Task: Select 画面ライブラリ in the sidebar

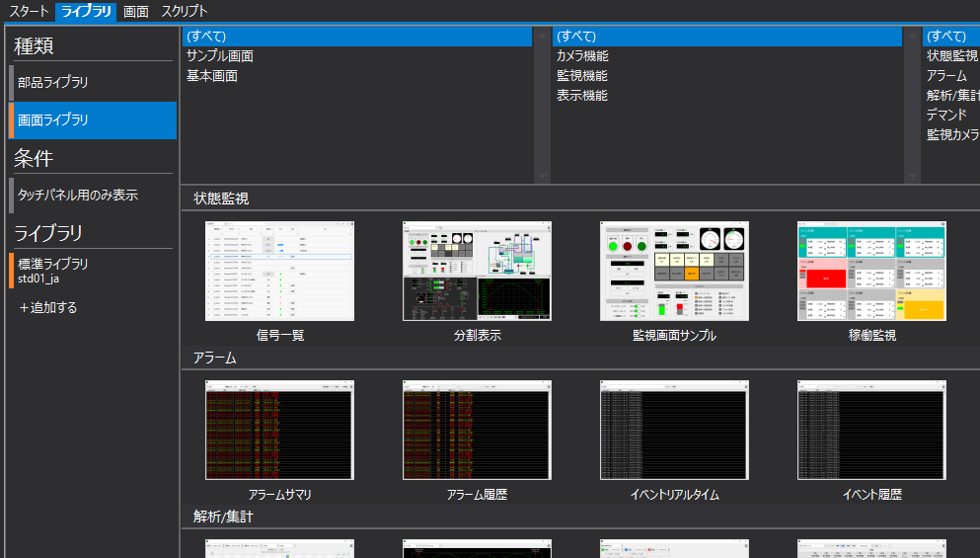Action: (92, 120)
